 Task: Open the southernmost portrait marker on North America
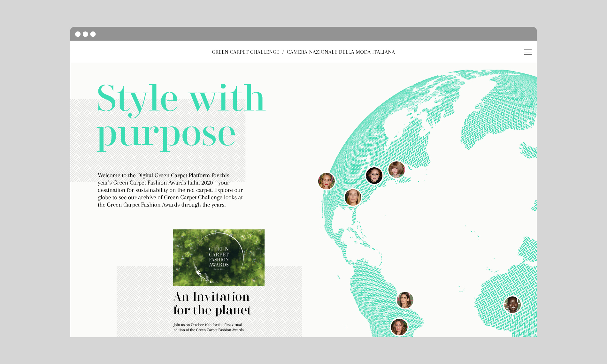[353, 197]
